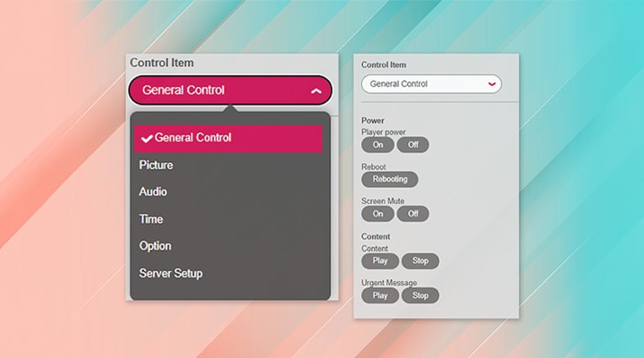Turn Player power Off

(412, 145)
